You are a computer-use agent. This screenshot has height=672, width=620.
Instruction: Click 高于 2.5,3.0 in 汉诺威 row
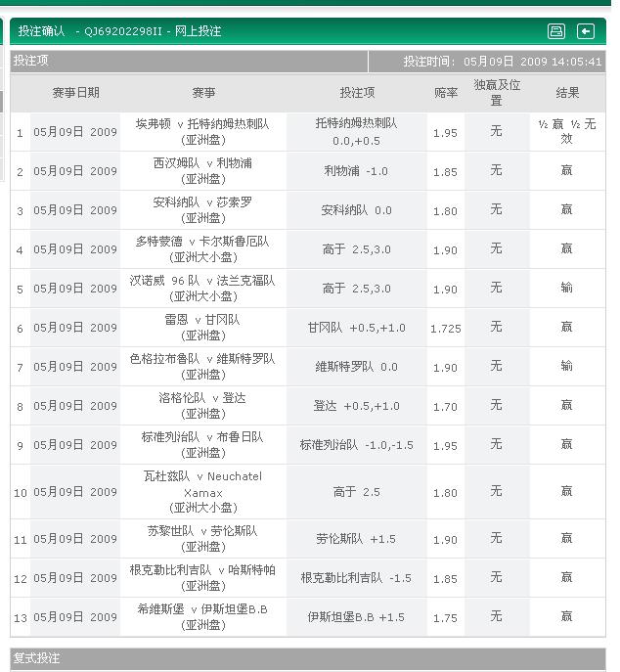point(357,289)
